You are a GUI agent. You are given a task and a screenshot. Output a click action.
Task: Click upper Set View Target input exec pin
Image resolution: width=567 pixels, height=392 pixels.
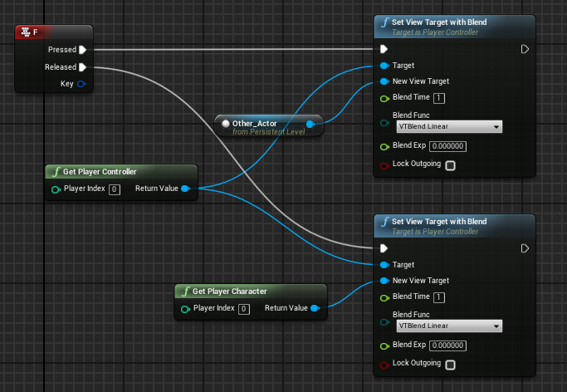click(x=384, y=49)
